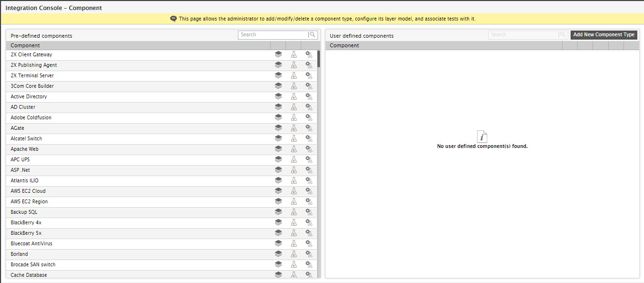Screen dimensions: 644x283
Task: Open layers icon for ASP .Net
Action: [x=278, y=170]
